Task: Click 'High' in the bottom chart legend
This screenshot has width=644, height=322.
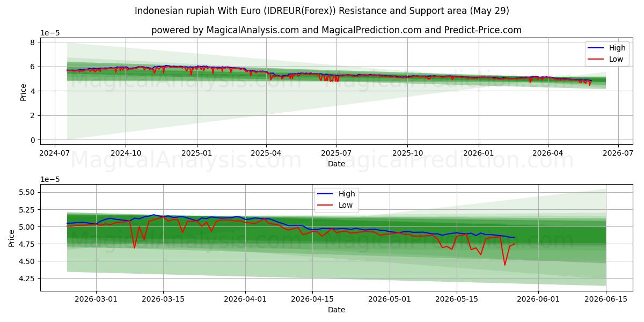Action: pos(347,194)
